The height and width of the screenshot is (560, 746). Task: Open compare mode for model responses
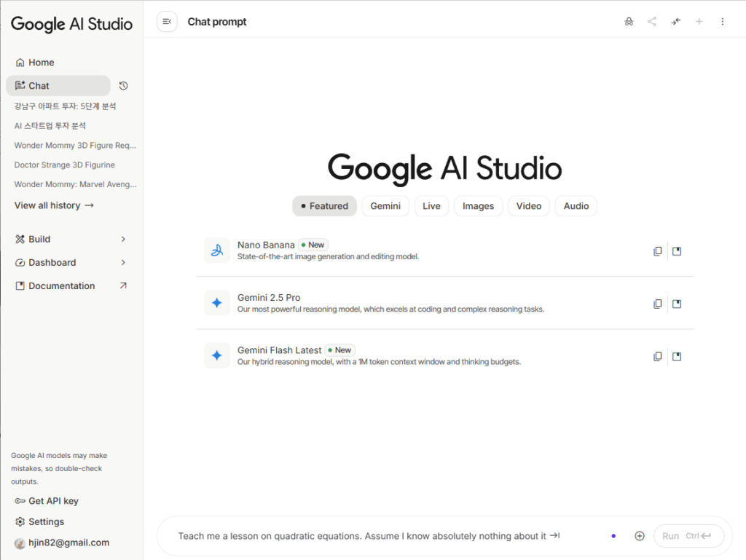point(675,21)
